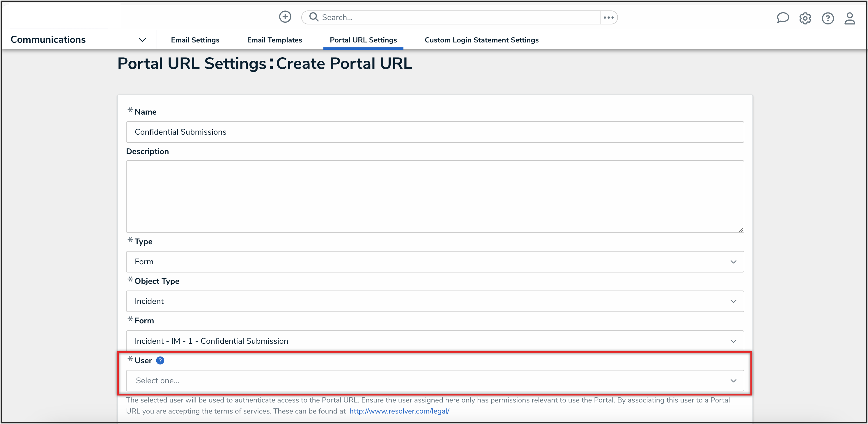Open Custom Login Statement Settings tab
868x424 pixels.
point(481,40)
